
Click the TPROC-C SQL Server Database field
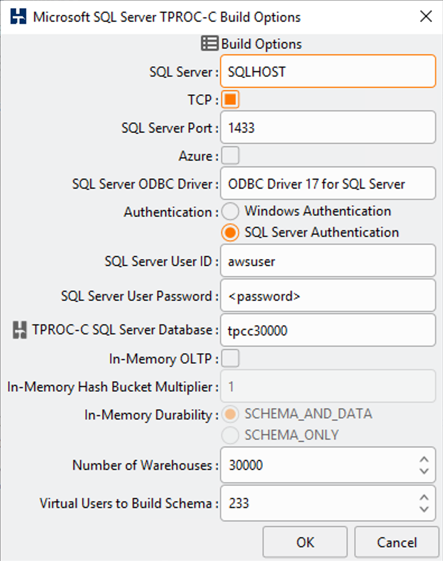[328, 330]
